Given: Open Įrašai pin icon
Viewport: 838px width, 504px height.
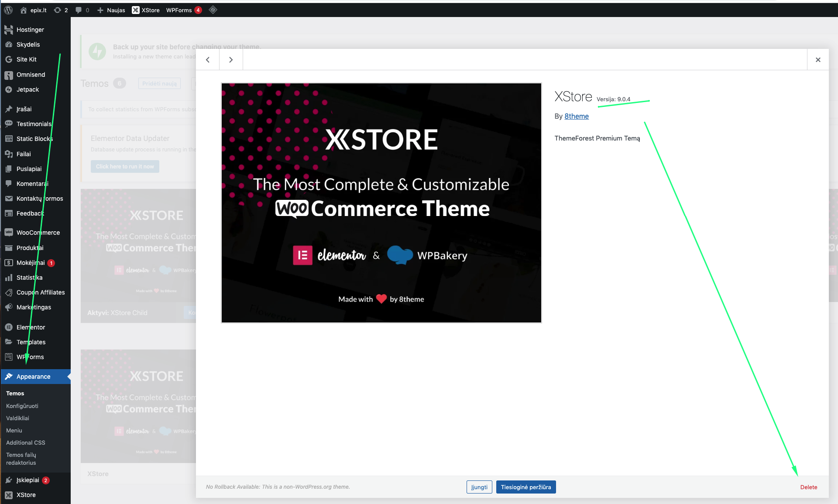Looking at the screenshot, I should pos(9,109).
